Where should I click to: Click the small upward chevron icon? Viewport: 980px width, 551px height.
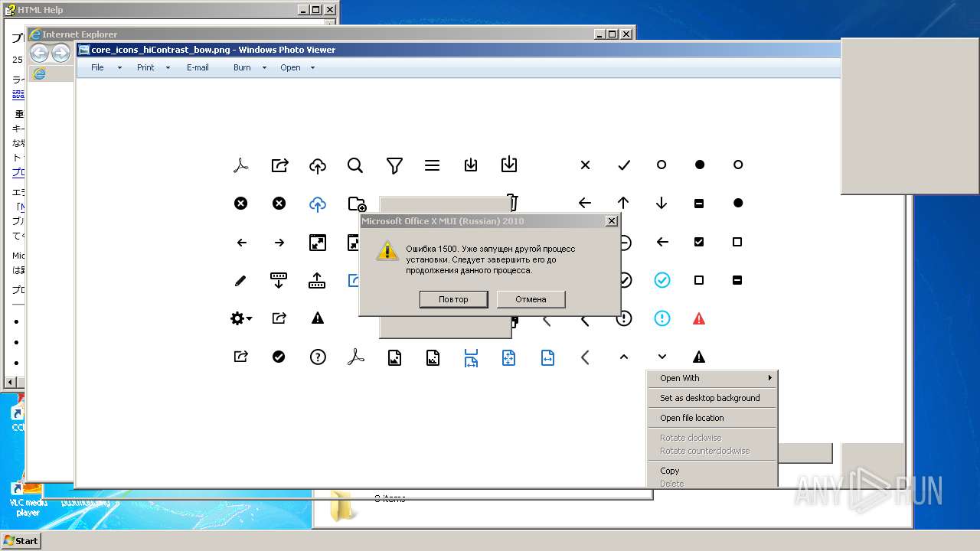624,357
